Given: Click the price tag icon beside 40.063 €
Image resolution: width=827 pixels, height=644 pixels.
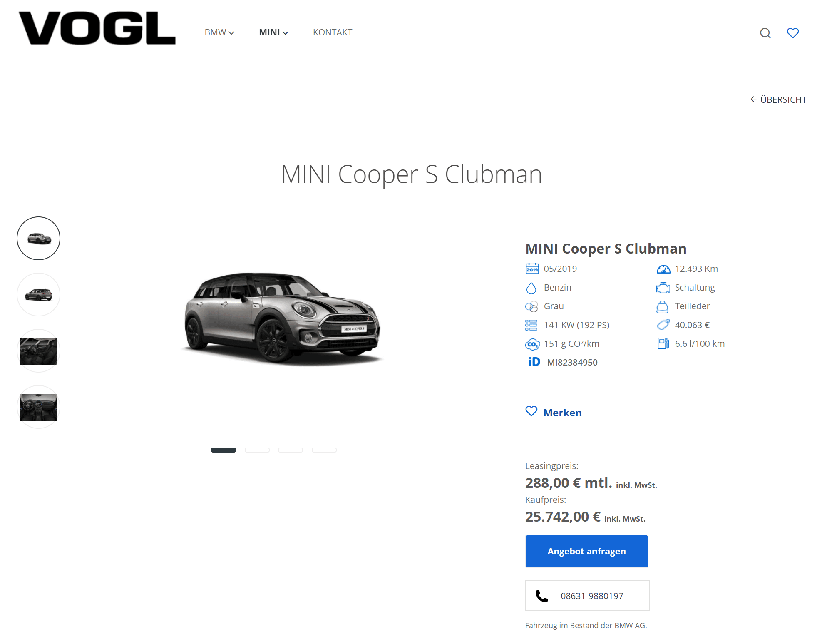Looking at the screenshot, I should point(663,325).
